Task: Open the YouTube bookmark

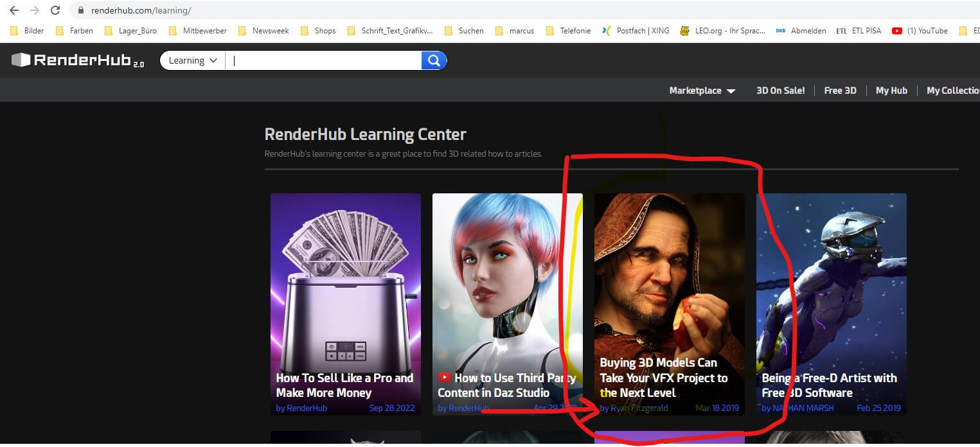Action: tap(920, 30)
